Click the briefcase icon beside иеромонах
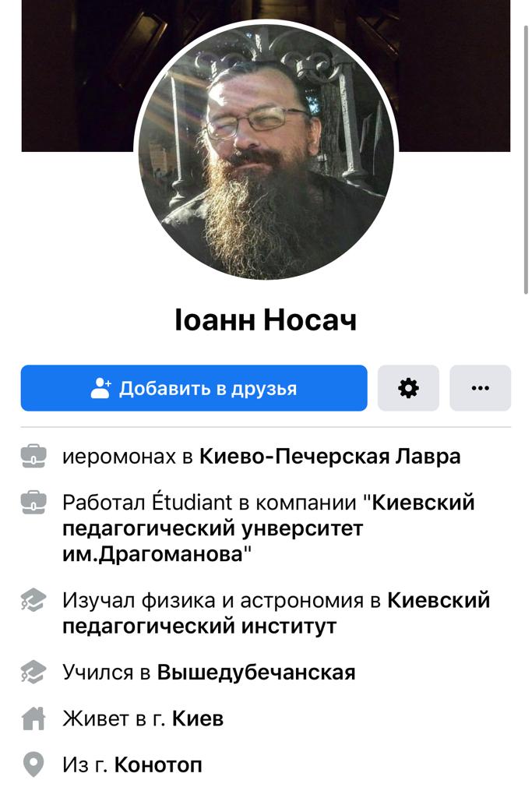The width and height of the screenshot is (532, 798). (33, 456)
